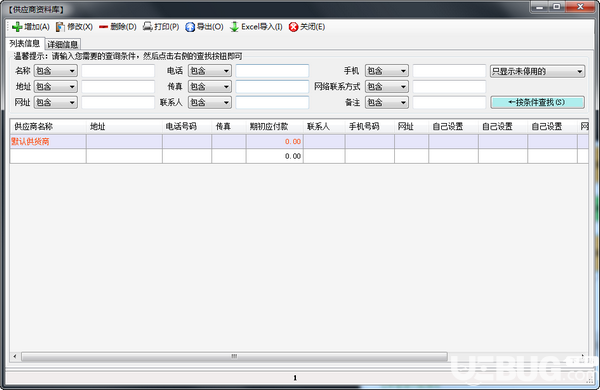Click the 0.00 total in the summary row
The height and width of the screenshot is (390, 600).
click(x=293, y=156)
